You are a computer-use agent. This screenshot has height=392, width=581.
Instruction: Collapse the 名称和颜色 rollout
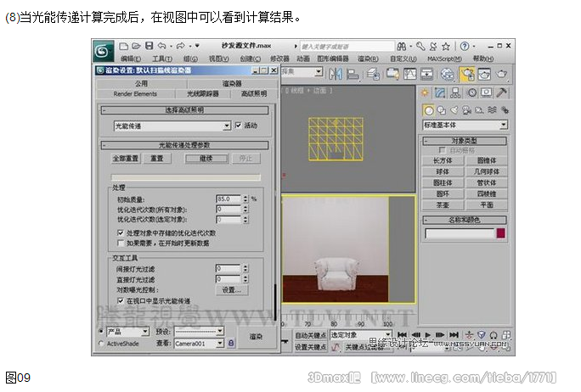pyautogui.click(x=465, y=220)
